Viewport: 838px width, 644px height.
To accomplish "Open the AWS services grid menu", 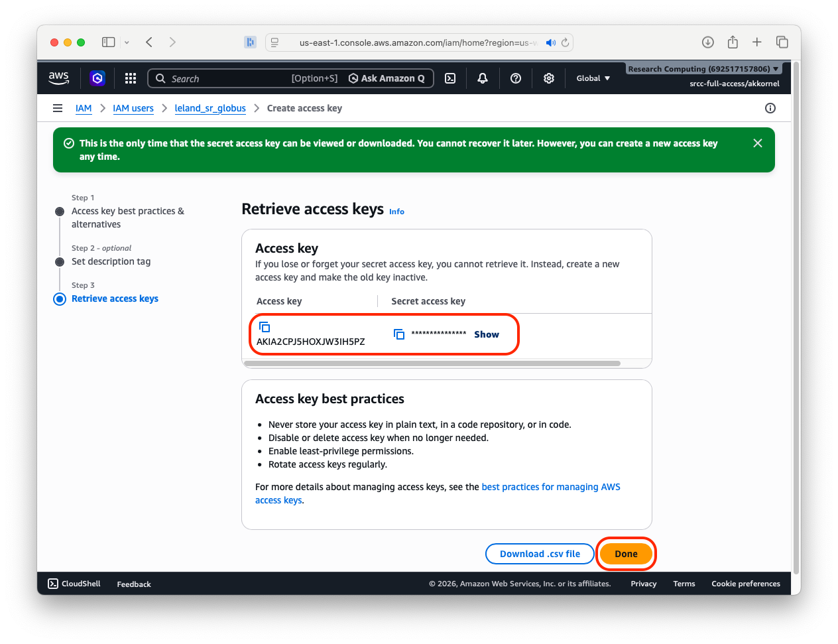I will pos(131,78).
